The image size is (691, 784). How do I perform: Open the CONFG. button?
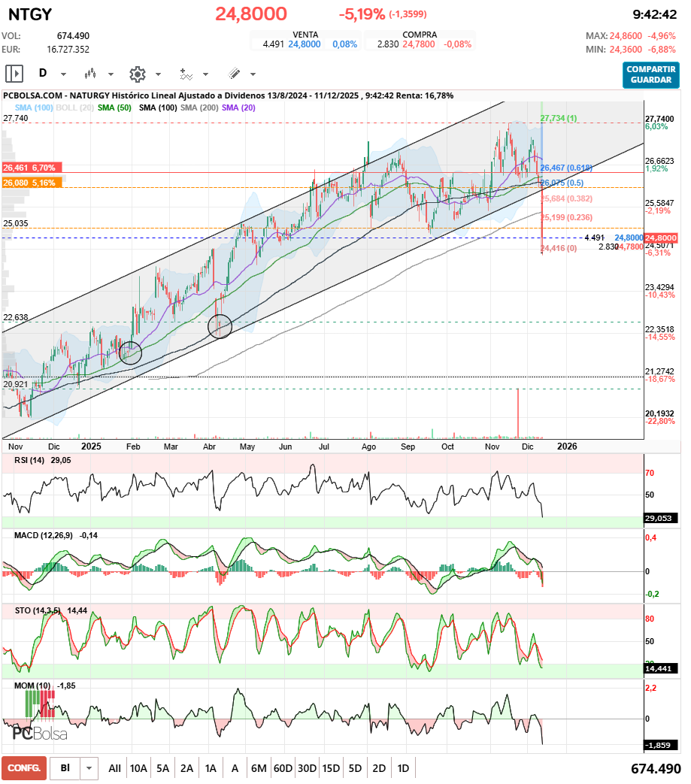click(x=23, y=768)
